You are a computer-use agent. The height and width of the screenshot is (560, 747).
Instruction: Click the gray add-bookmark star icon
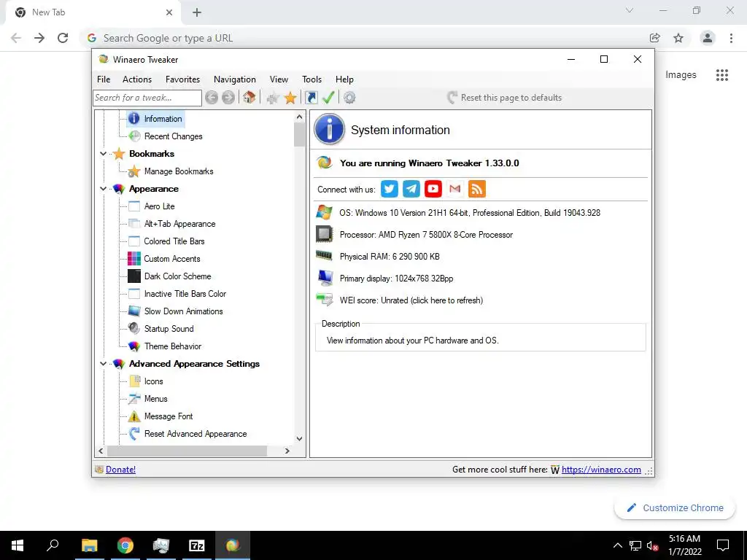[273, 98]
